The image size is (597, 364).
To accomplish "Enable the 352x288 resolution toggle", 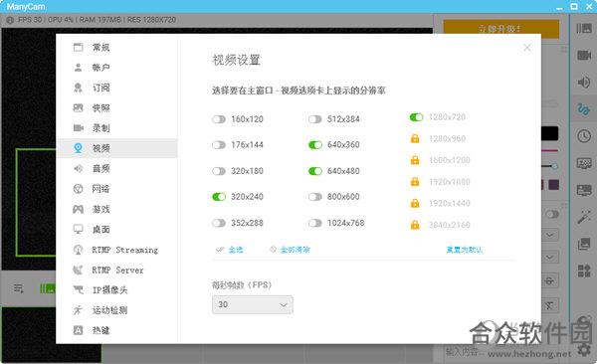I will tap(219, 223).
